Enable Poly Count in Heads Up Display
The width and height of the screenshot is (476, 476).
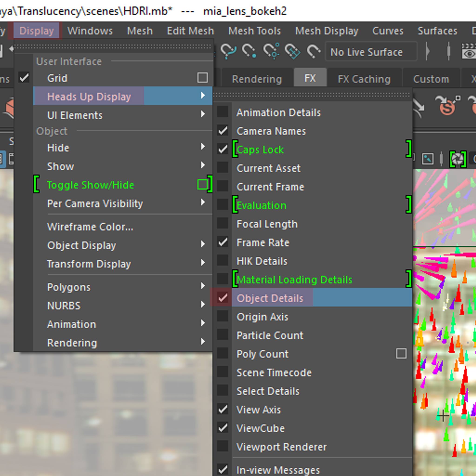(x=262, y=354)
